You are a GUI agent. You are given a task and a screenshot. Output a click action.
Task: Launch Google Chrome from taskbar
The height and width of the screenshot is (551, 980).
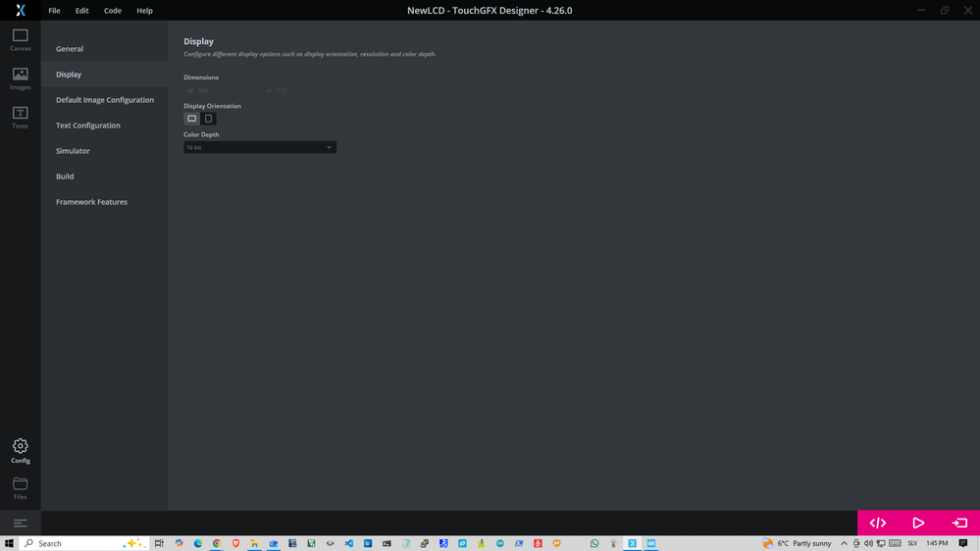tap(217, 543)
